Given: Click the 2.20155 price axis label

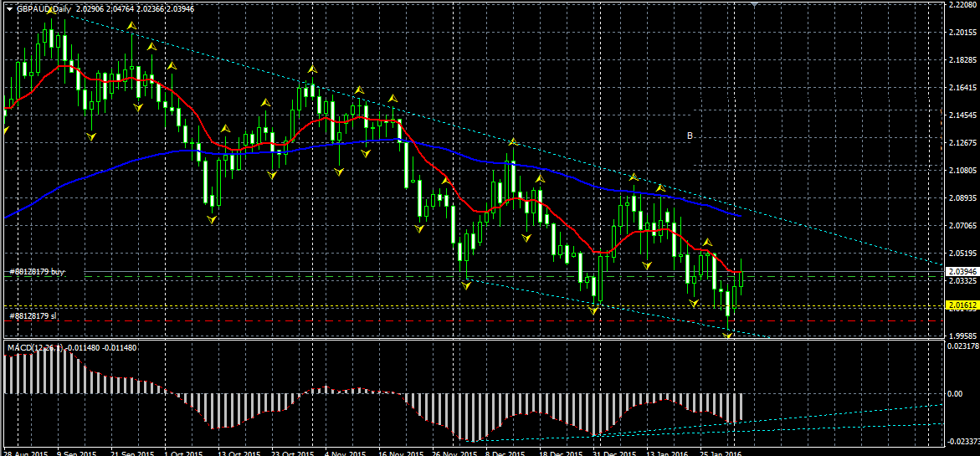Looking at the screenshot, I should point(962,33).
